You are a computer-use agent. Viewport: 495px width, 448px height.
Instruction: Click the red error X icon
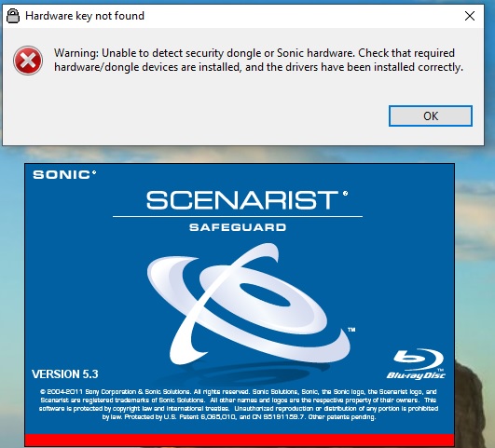pyautogui.click(x=28, y=61)
